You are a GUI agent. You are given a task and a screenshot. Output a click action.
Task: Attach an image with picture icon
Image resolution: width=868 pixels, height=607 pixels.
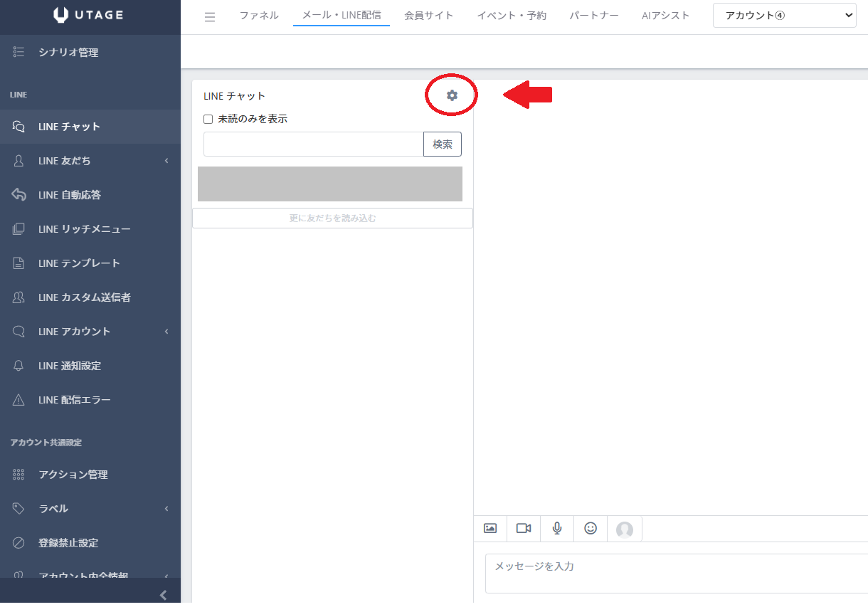click(490, 528)
